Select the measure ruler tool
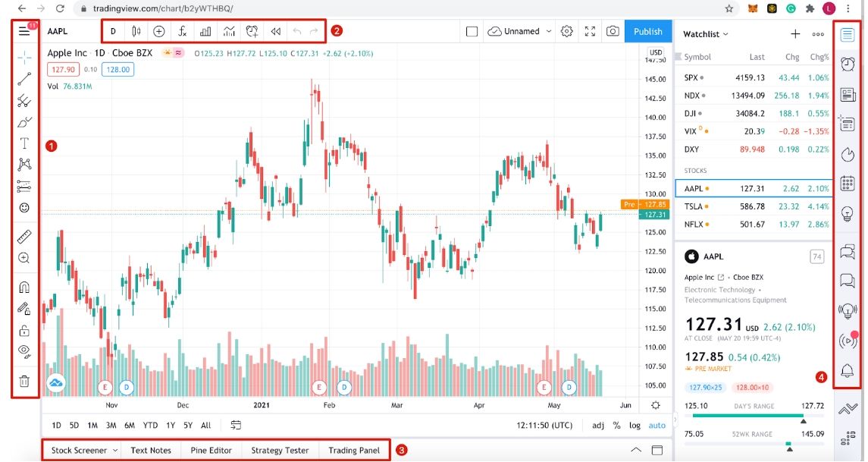The width and height of the screenshot is (868, 462). 24,236
